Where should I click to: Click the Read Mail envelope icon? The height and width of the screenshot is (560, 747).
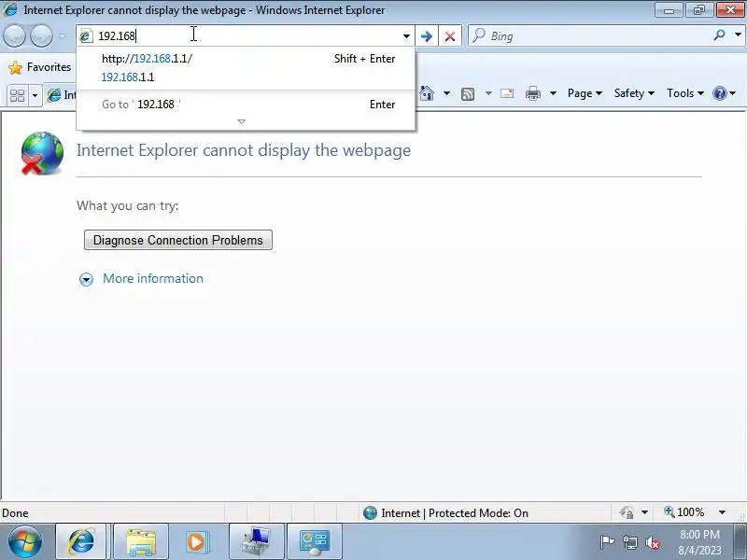507,93
